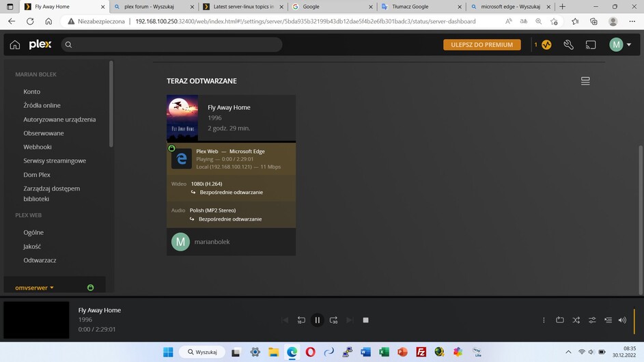Show hidden tray icons chevron
Screen dimensions: 644x362
click(568, 352)
